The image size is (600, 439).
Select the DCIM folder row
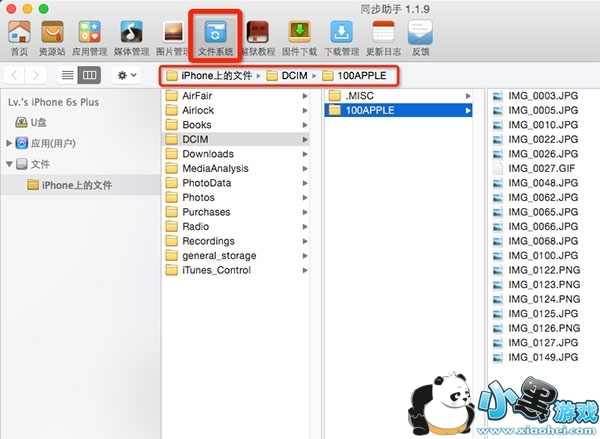coord(236,139)
